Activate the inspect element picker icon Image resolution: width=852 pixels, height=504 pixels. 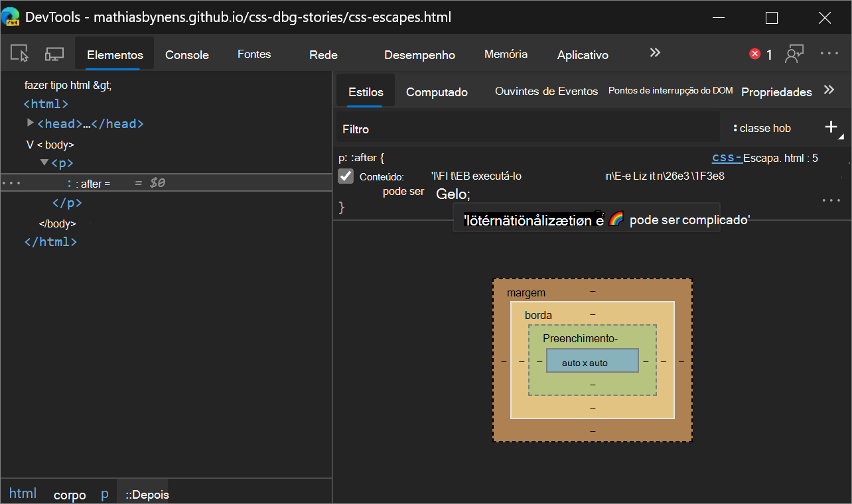pyautogui.click(x=21, y=54)
